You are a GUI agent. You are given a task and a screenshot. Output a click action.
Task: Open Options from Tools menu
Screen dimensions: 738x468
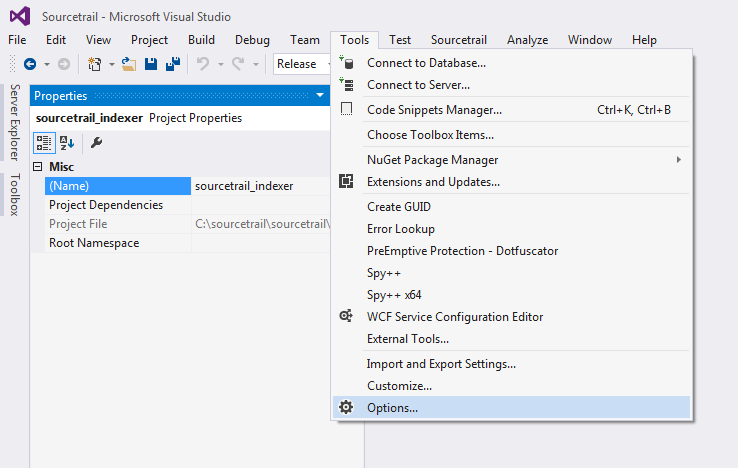point(511,408)
